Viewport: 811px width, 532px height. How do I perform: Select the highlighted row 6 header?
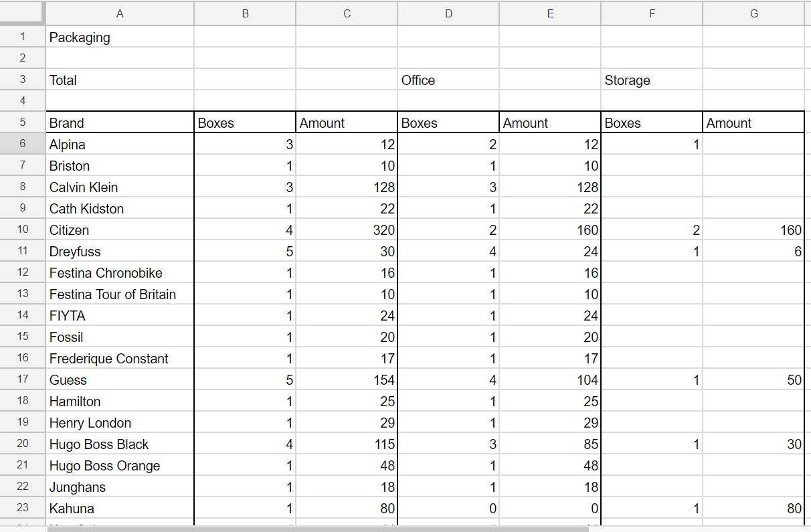[x=22, y=145]
